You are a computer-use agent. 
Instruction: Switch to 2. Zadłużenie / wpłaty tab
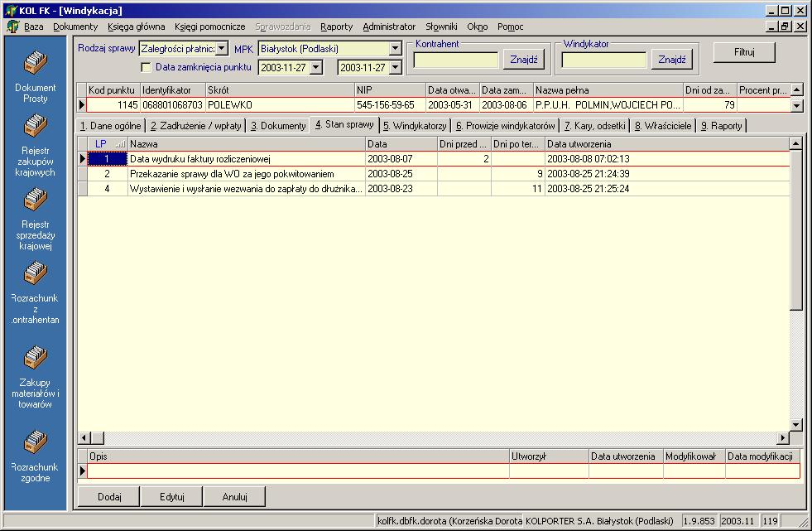[195, 126]
